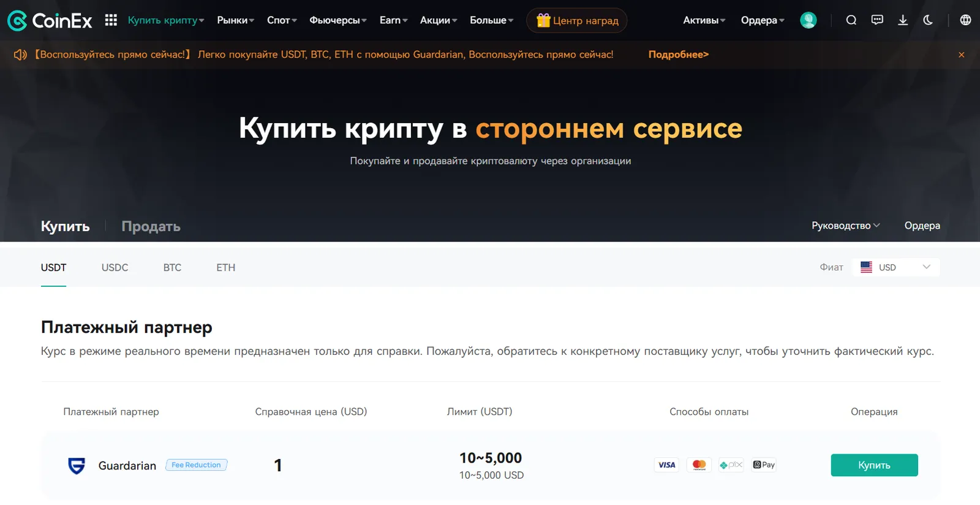Open the CoinEx logo home link
980x505 pixels.
(50, 21)
